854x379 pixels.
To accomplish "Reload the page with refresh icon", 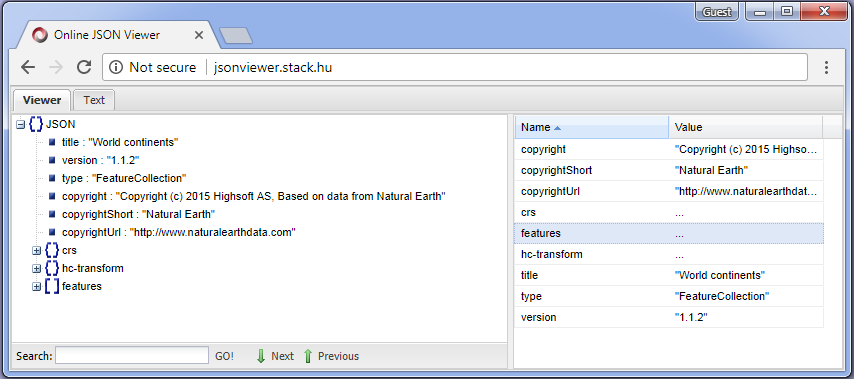I will click(83, 68).
